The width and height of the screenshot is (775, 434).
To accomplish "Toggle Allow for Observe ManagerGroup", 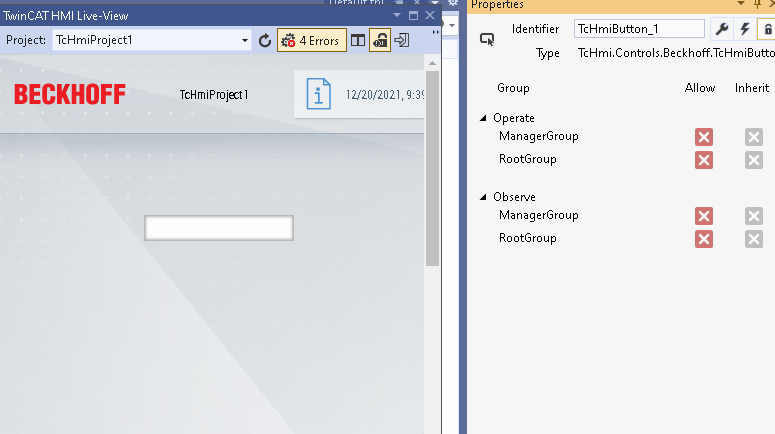I will pos(704,216).
